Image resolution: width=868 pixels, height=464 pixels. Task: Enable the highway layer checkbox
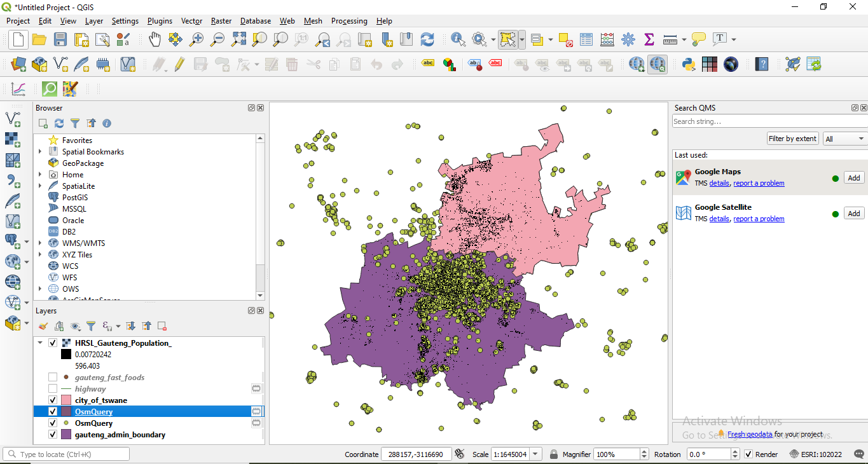pos(53,389)
